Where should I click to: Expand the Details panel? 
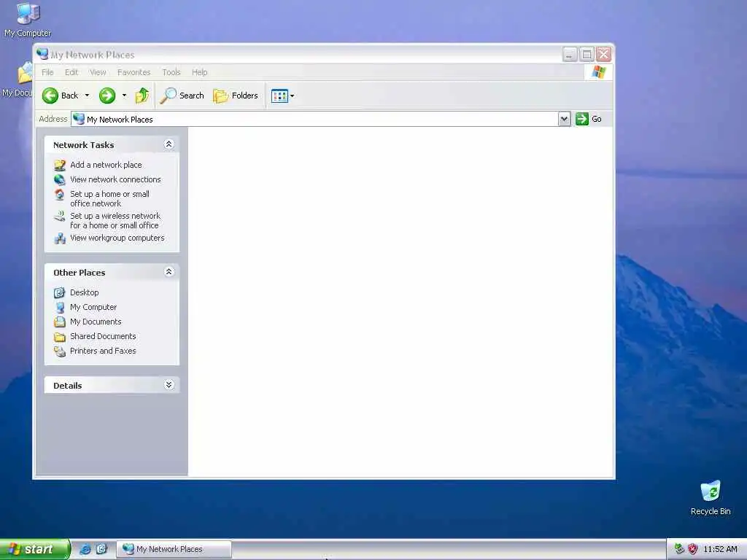click(x=169, y=385)
